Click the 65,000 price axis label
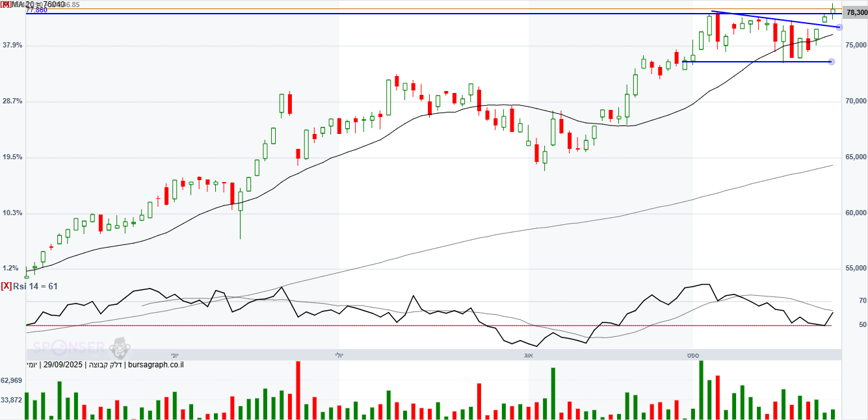The image size is (868, 420). [x=856, y=157]
